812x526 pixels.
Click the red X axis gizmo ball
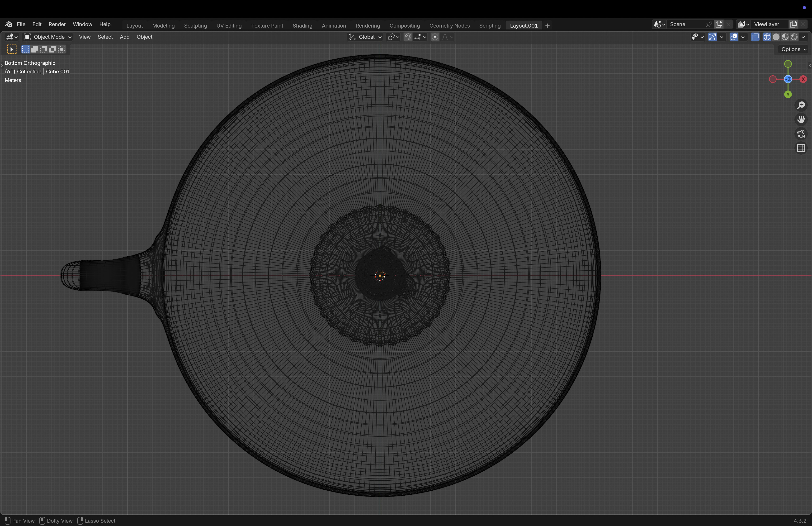pyautogui.click(x=803, y=79)
